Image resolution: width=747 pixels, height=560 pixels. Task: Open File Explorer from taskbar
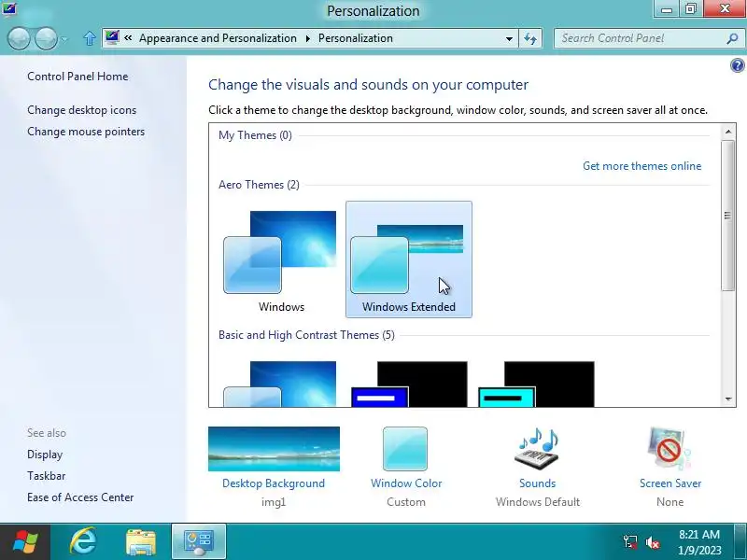tap(141, 542)
